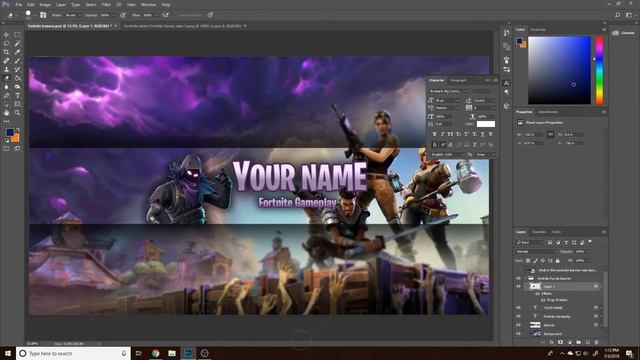The image size is (640, 360).
Task: Click Add layer style fx icon
Action: (551, 342)
